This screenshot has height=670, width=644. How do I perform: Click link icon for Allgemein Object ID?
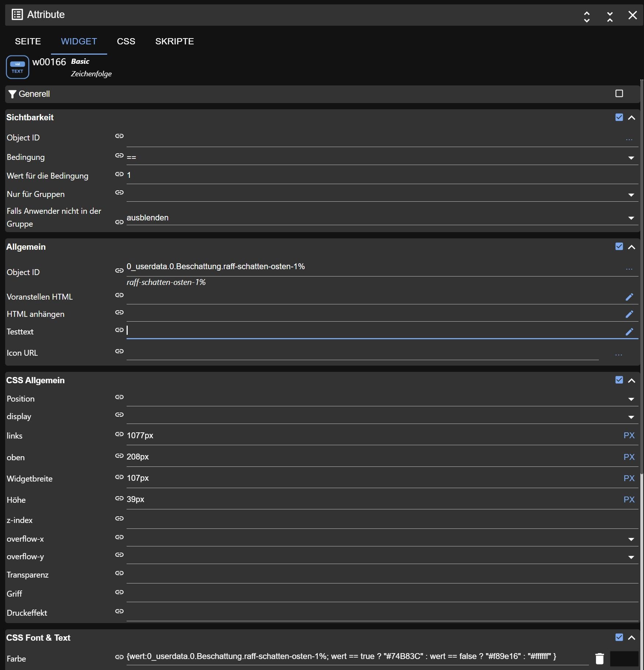(119, 271)
